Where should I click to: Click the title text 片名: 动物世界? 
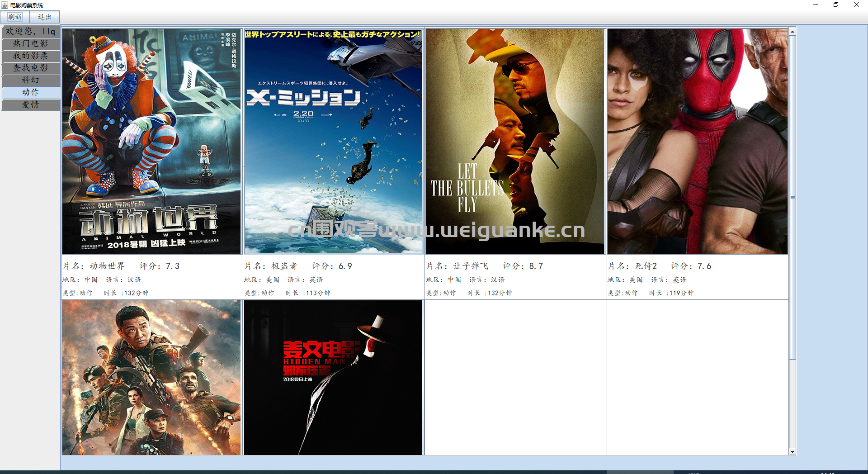tap(94, 266)
